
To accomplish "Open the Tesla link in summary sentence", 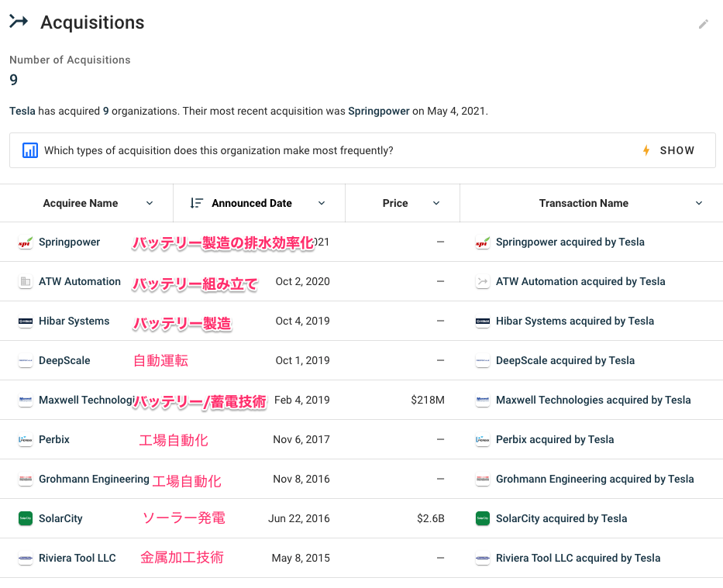I will point(22,111).
